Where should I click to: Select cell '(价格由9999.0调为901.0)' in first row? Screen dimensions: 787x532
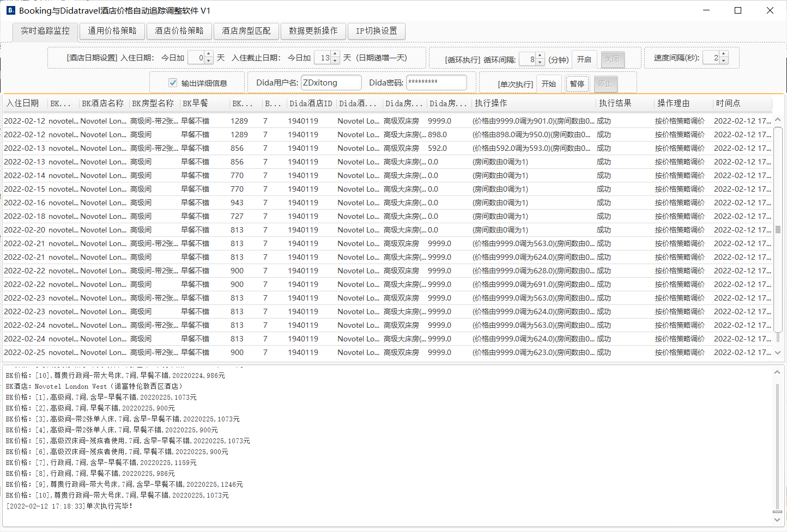tap(534, 121)
